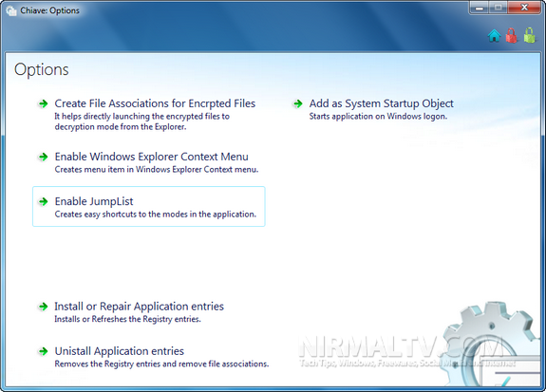Click text 'Removes the Registry entries and remove file associations.'

click(161, 364)
